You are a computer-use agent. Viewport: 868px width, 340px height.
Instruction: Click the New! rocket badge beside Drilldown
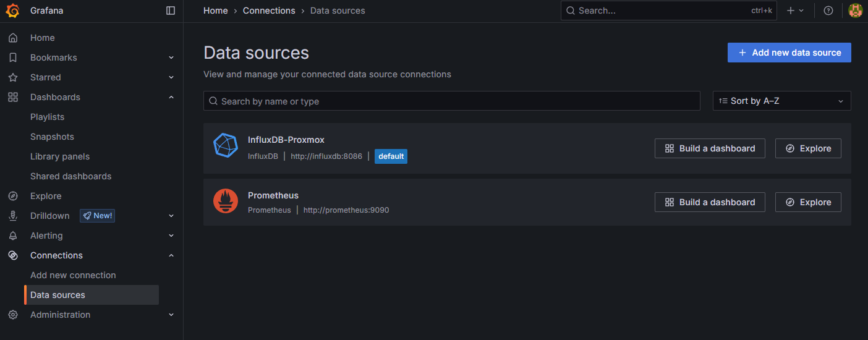97,216
